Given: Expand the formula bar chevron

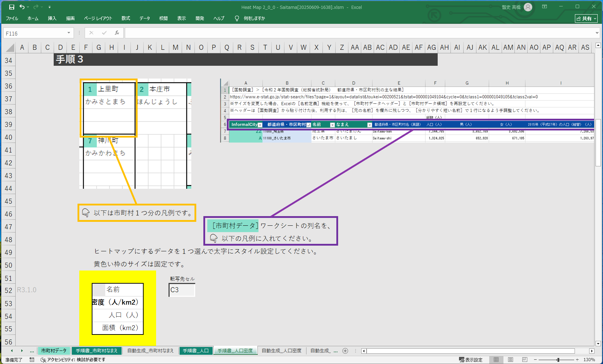Looking at the screenshot, I should click(597, 33).
